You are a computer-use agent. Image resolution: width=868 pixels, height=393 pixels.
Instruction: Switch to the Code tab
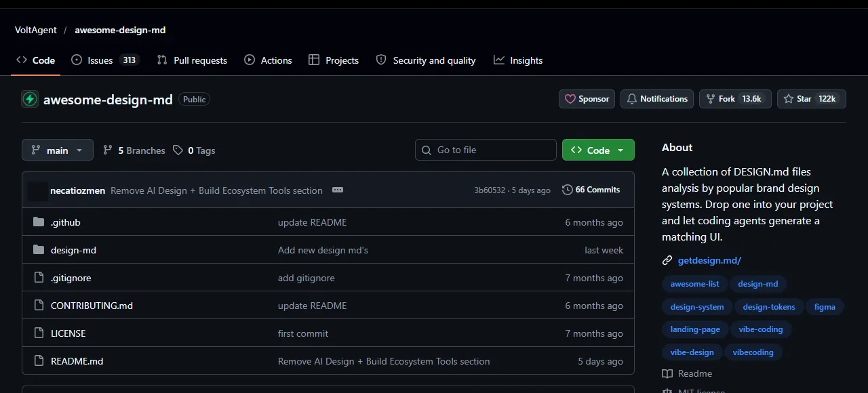coord(36,60)
